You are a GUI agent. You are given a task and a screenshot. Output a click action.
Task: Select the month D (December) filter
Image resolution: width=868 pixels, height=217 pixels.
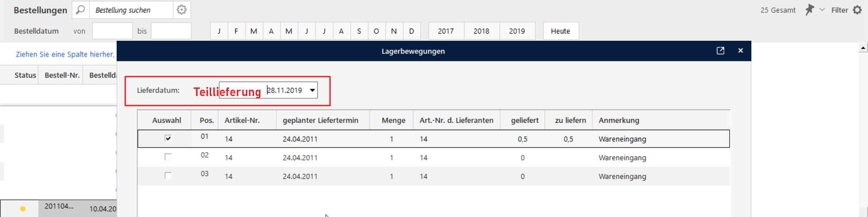coord(411,31)
